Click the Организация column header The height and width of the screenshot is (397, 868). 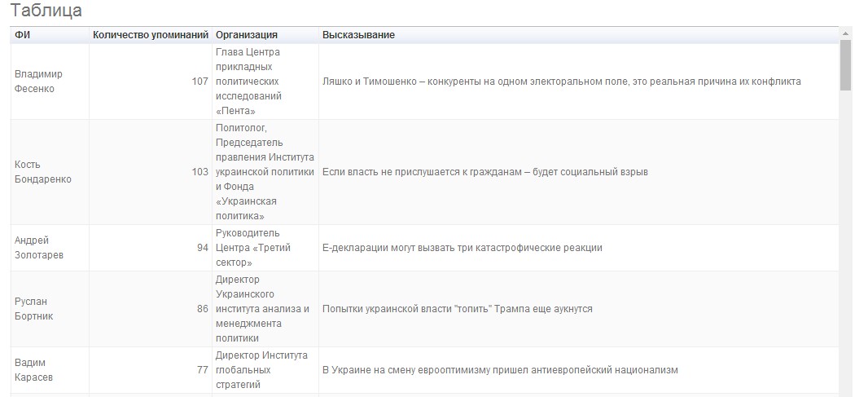pyautogui.click(x=247, y=35)
